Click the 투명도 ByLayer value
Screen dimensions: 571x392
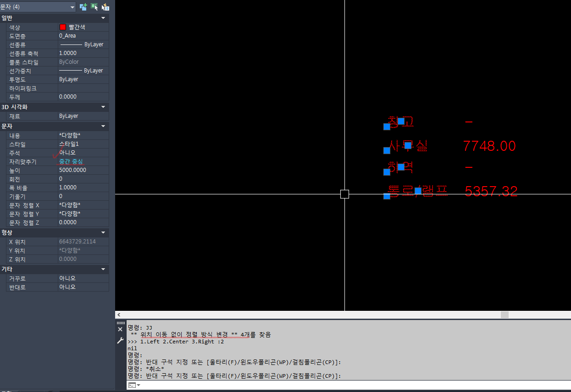[x=83, y=79]
